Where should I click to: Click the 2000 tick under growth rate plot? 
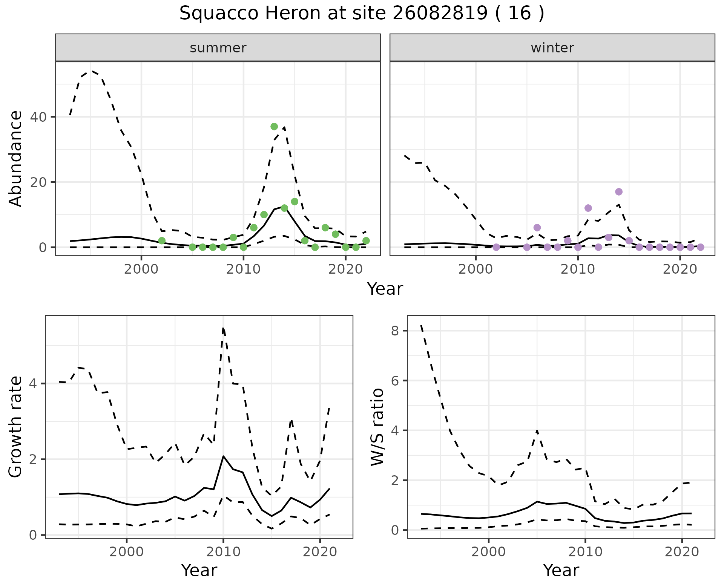126,551
